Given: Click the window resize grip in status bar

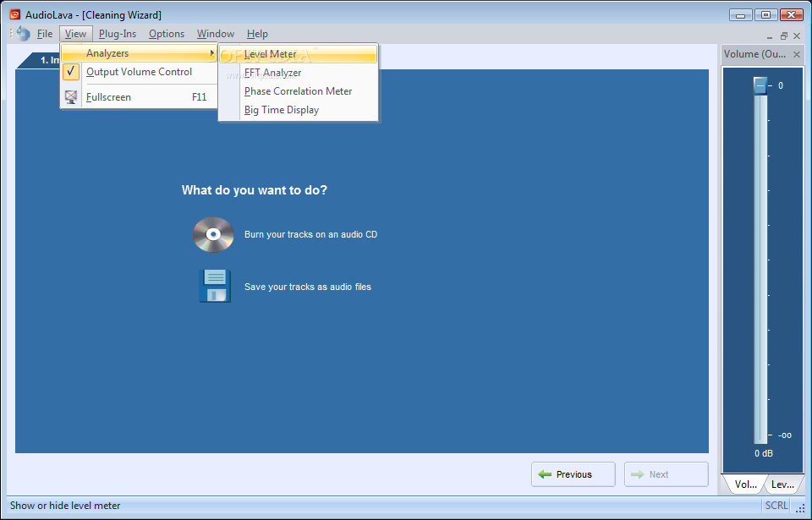Looking at the screenshot, I should point(800,508).
